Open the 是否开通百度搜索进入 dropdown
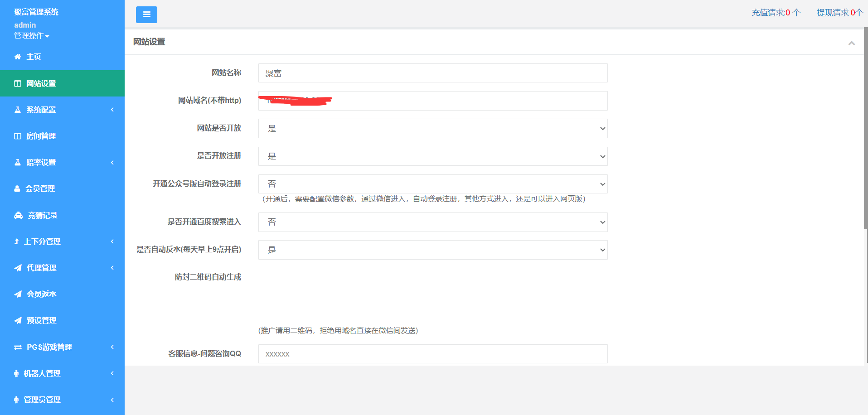 tap(432, 222)
